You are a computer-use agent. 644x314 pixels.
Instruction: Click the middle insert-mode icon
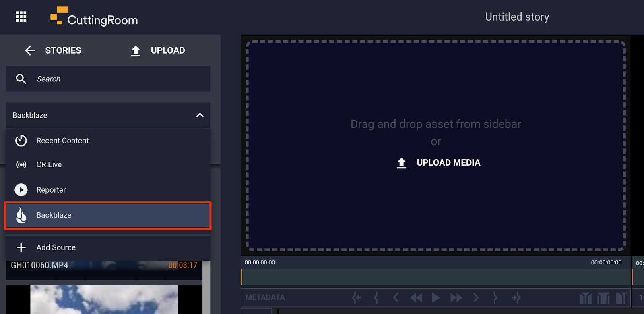tap(603, 298)
